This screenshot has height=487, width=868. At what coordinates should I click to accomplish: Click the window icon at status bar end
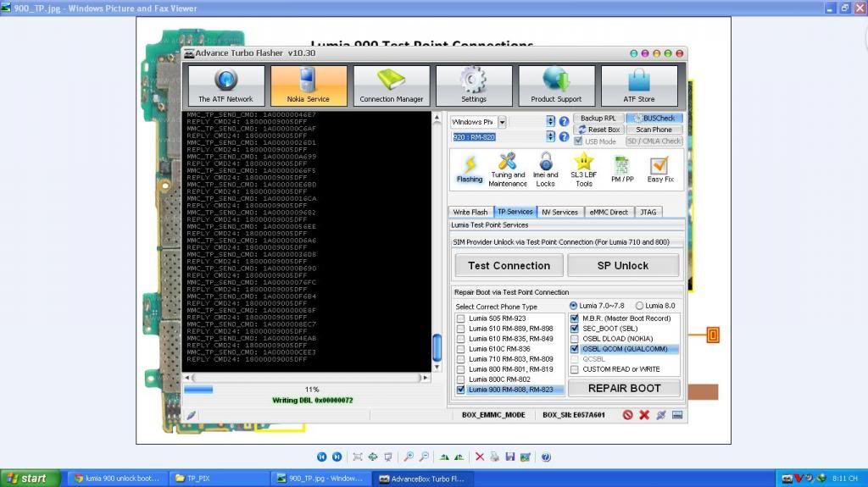click(x=677, y=415)
